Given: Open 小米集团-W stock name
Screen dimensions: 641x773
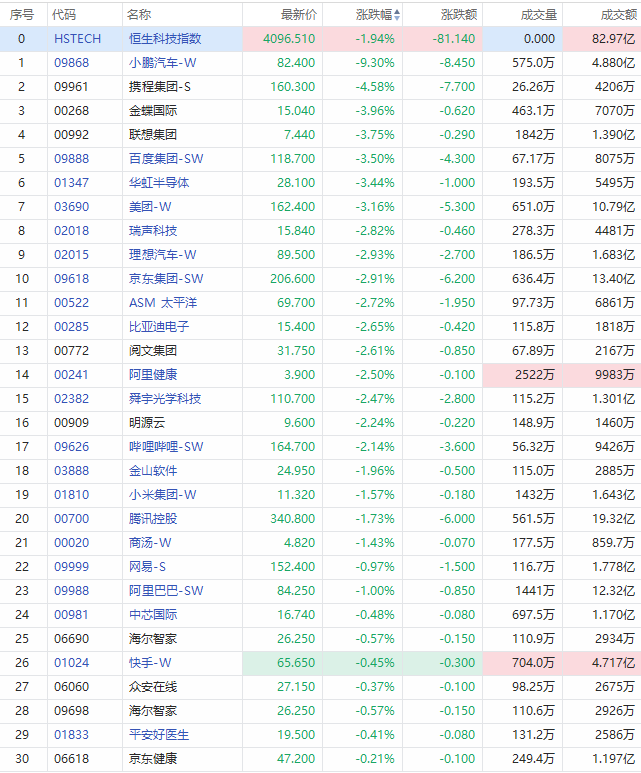Looking at the screenshot, I should coord(163,495).
